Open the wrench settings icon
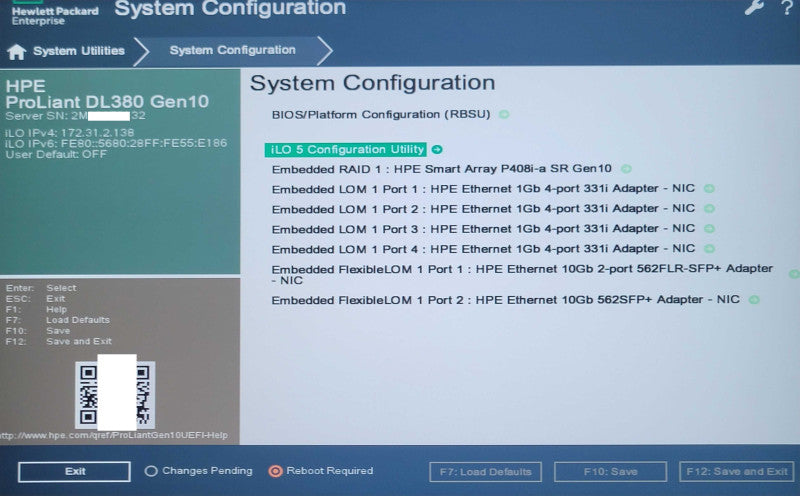 (x=754, y=7)
